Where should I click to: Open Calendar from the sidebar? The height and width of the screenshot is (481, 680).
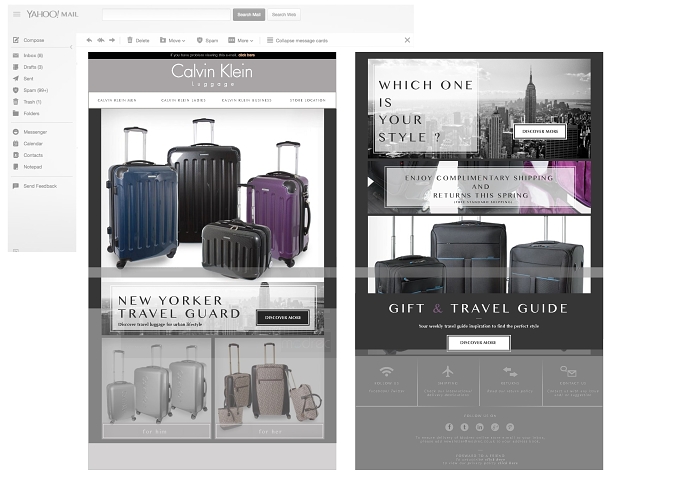[33, 144]
